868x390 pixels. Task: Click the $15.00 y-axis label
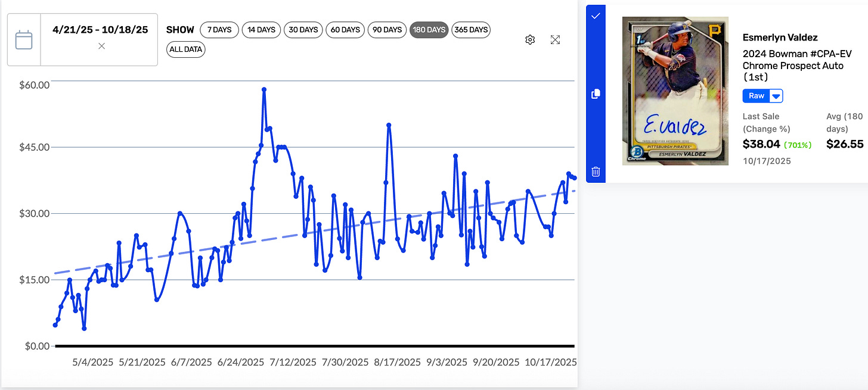(x=35, y=280)
